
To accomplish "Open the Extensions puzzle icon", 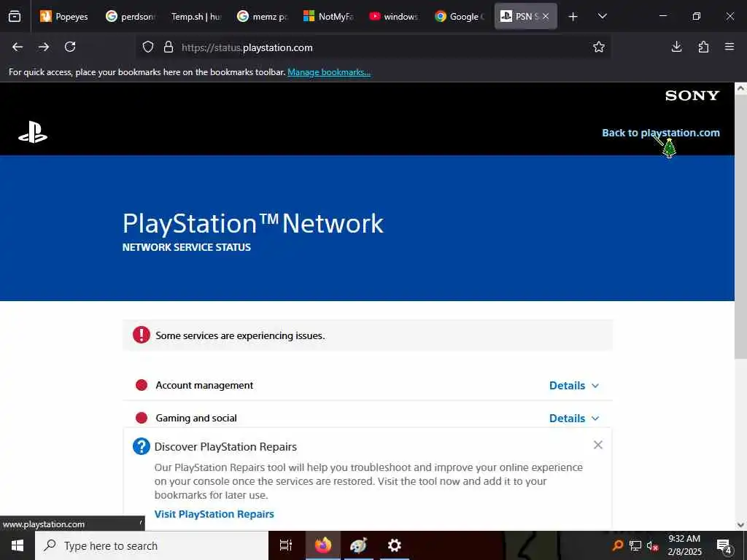I will 703,47.
